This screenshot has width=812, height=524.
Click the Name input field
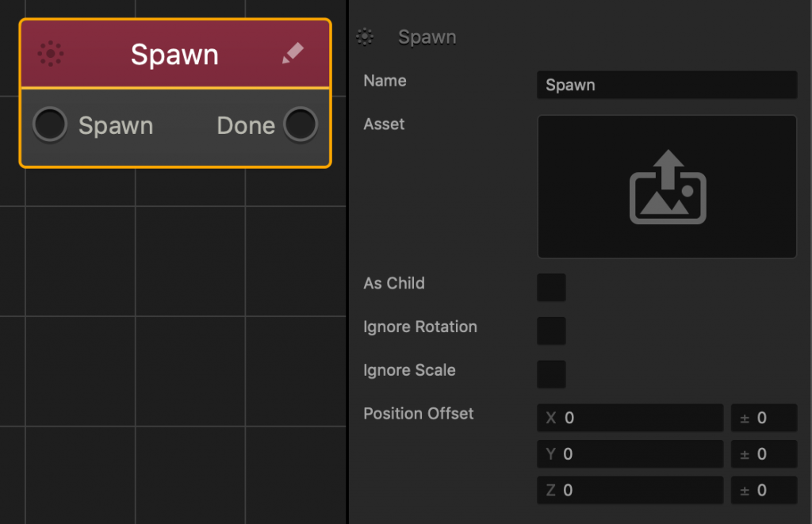(x=667, y=85)
